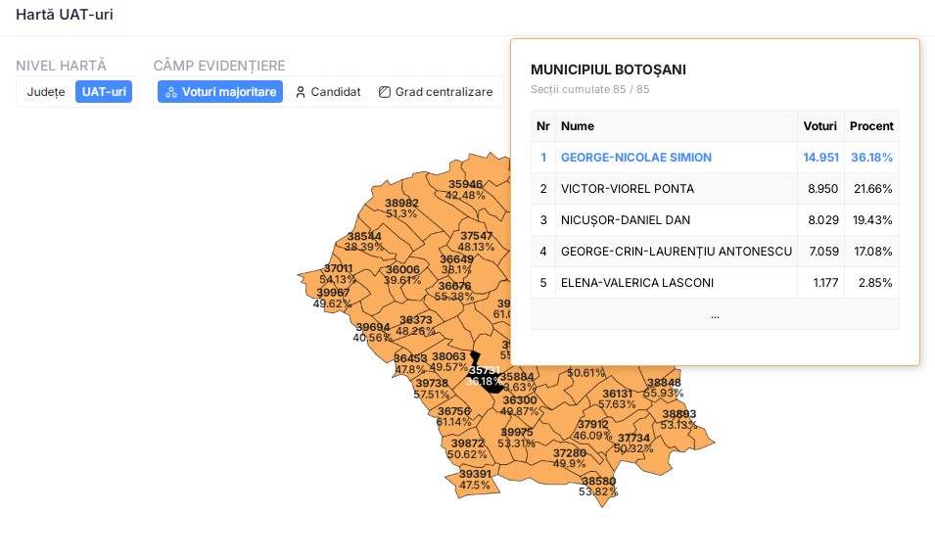Select UAT-uri map level
This screenshot has height=560, width=935.
(103, 92)
